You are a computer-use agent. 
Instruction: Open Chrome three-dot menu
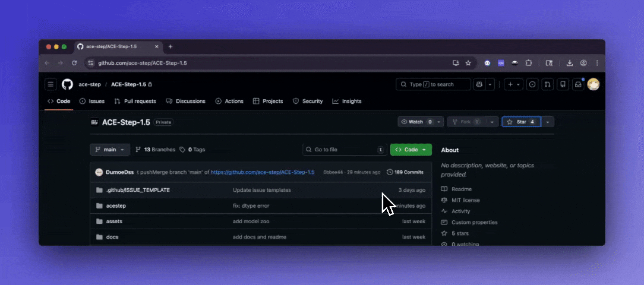597,64
